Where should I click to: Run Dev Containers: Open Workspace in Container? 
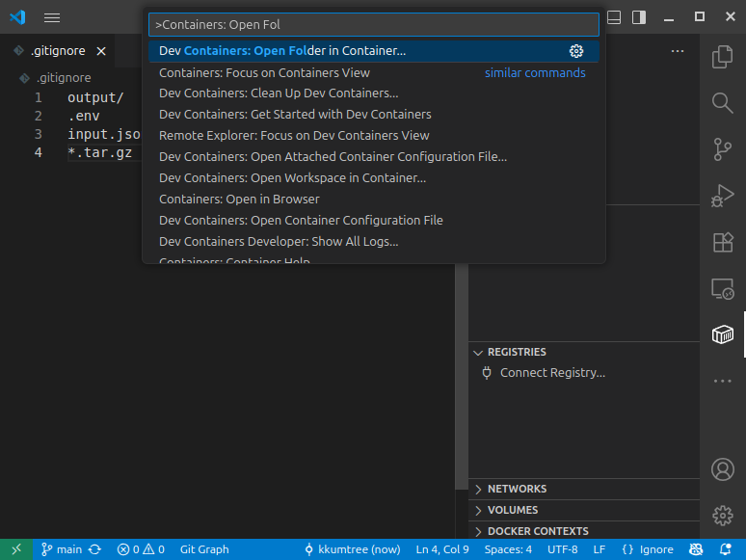373,178
